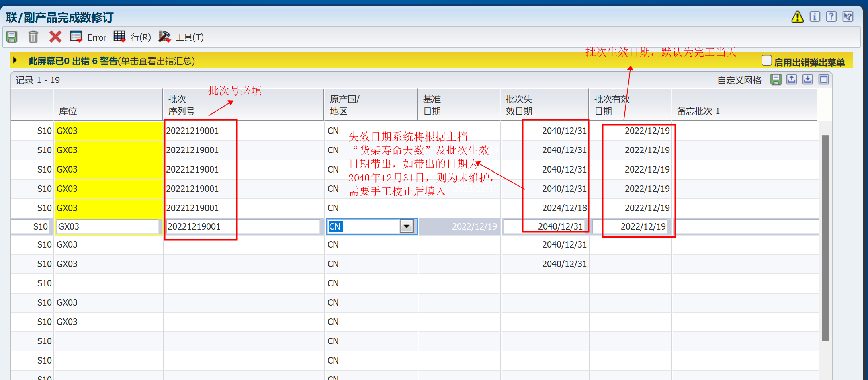Click the 原产国/地区 column header
This screenshot has height=380, width=868.
pos(371,105)
